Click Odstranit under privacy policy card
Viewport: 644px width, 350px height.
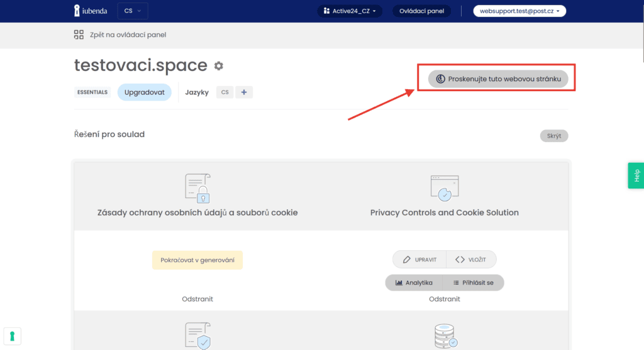tap(197, 299)
